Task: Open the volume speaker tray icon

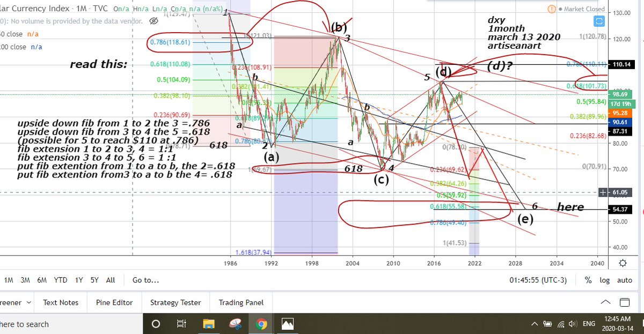Action: tap(573, 324)
